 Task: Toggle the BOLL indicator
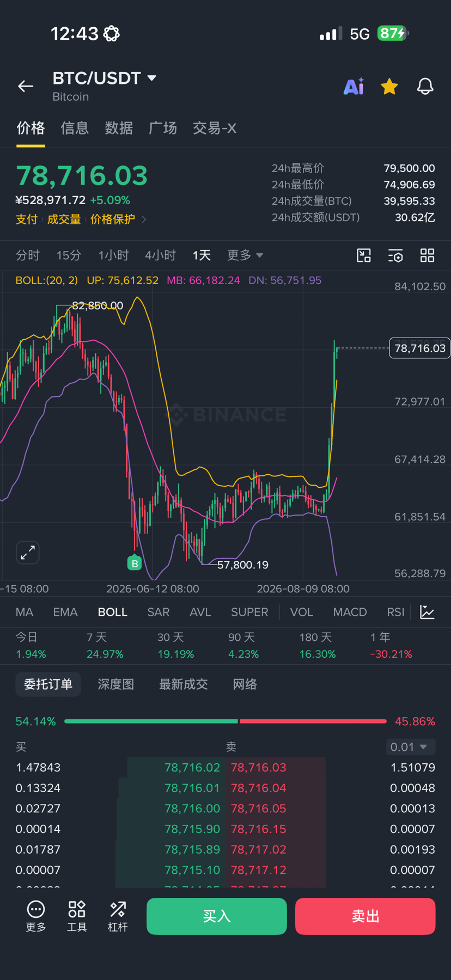pos(113,612)
